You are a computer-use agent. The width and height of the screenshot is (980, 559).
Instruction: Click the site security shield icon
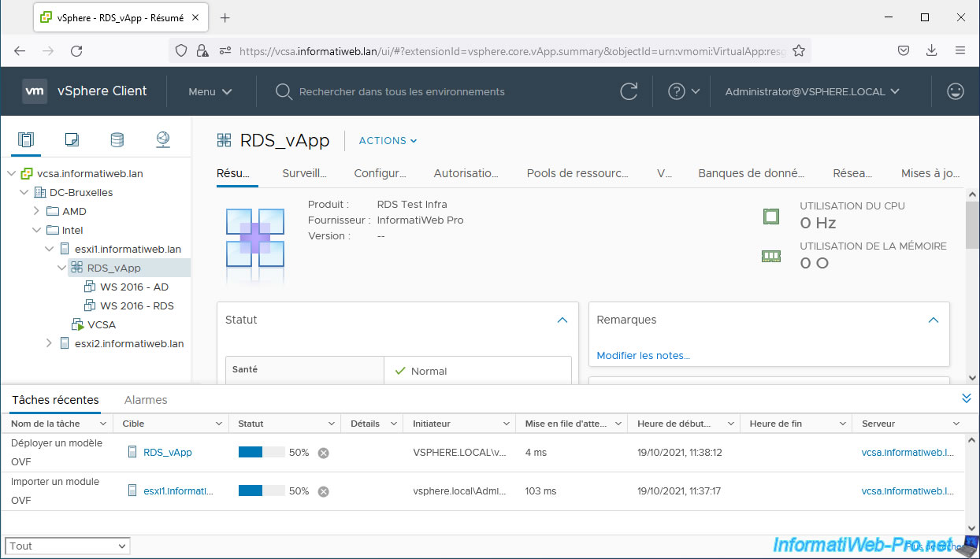coord(181,50)
